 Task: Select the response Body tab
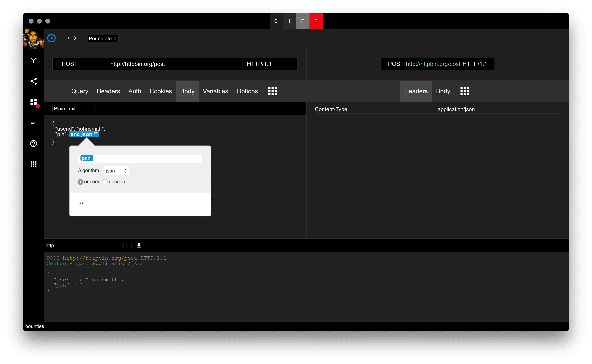(x=443, y=91)
